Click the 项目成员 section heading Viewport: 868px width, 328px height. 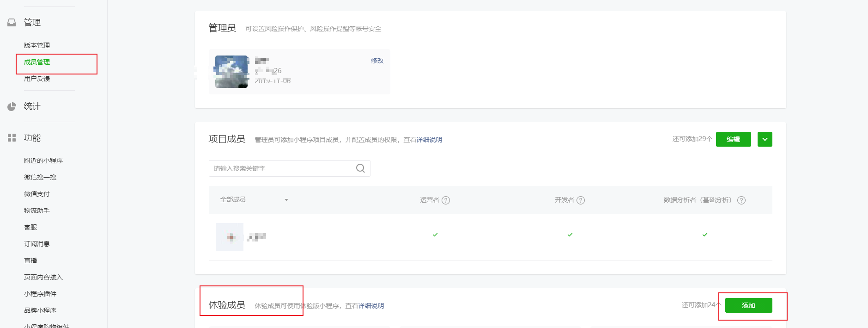coord(227,139)
